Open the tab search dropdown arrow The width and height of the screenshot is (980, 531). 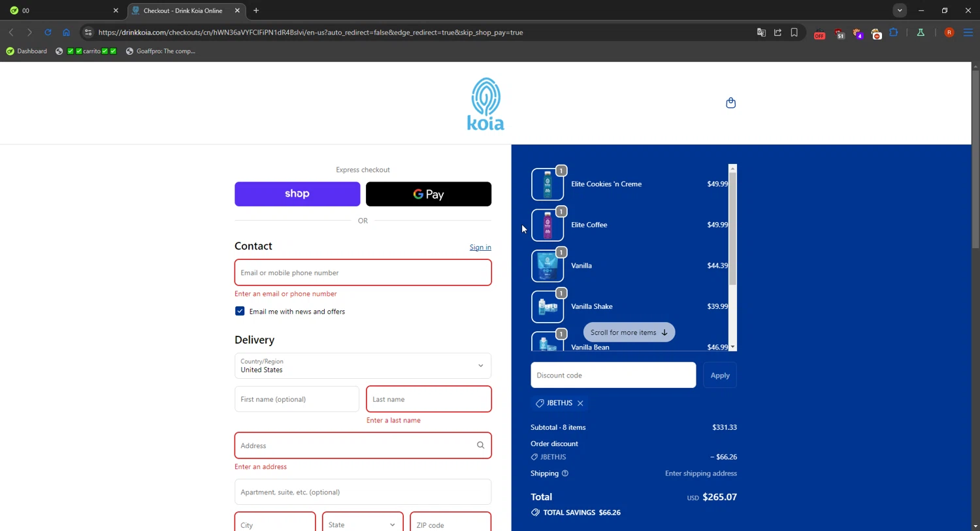[x=900, y=10]
